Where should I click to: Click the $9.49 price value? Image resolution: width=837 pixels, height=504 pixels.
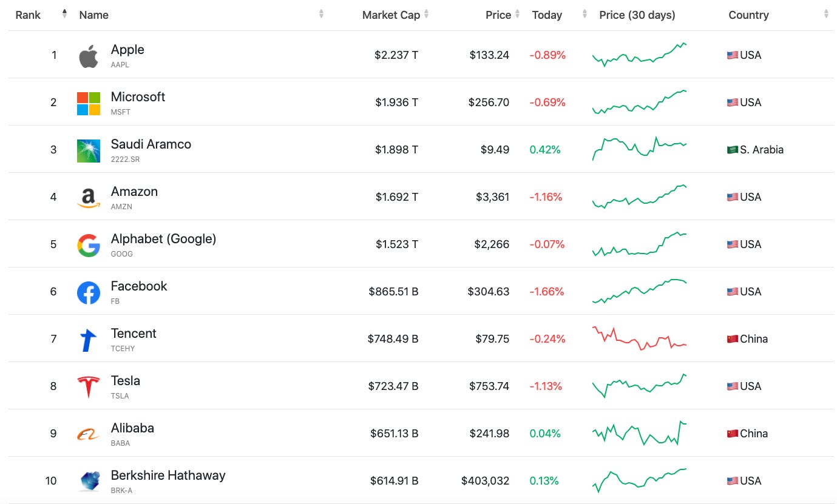494,150
